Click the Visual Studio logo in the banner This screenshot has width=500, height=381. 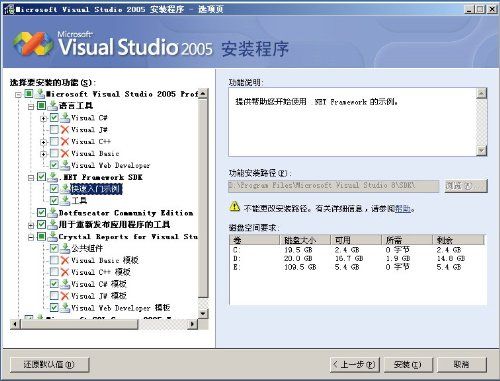tap(33, 44)
